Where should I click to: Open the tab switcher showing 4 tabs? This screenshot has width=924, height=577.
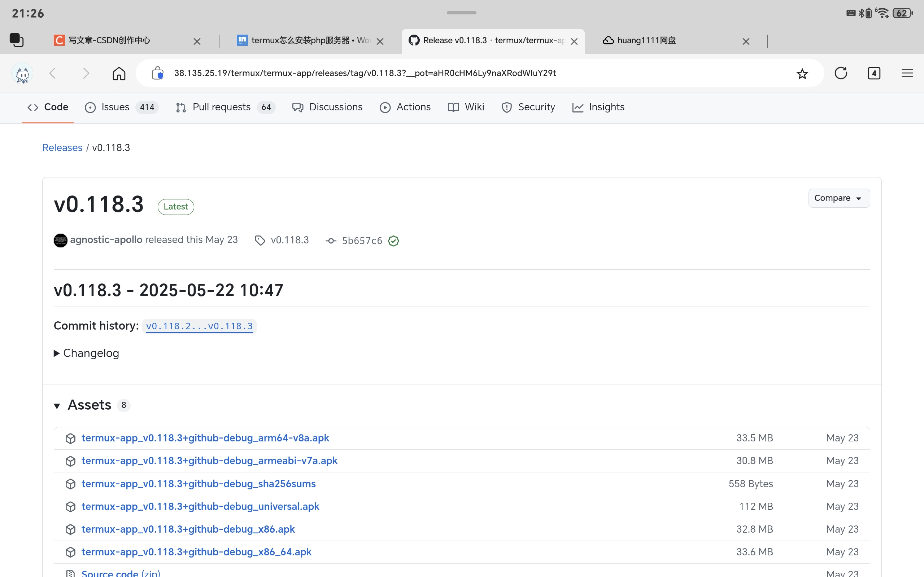coord(873,73)
